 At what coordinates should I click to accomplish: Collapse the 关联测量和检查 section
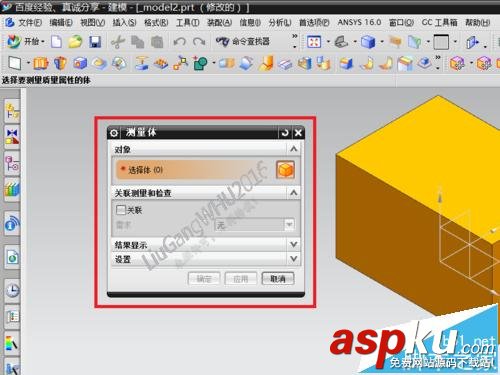pyautogui.click(x=294, y=192)
